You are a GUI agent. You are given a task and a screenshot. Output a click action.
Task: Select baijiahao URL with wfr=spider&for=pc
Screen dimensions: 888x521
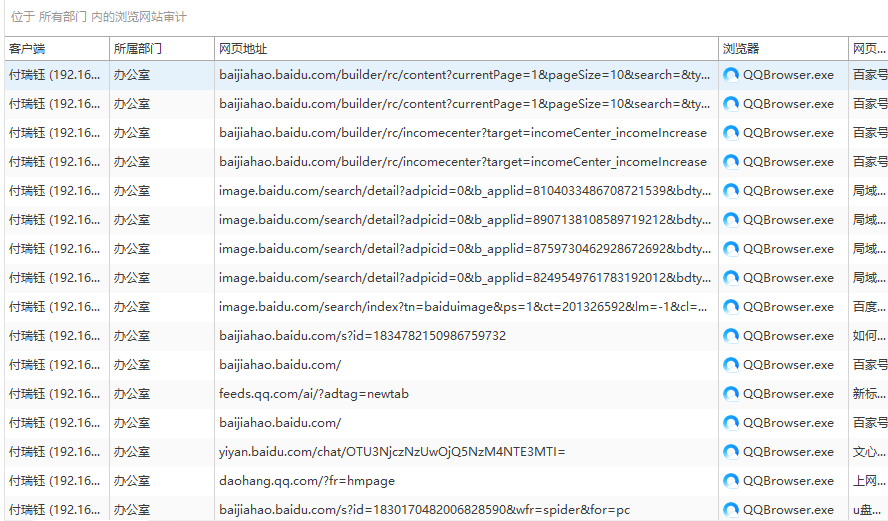pos(424,510)
